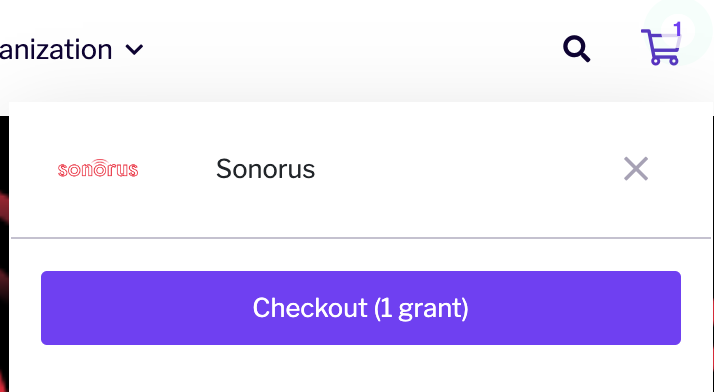Close the cart panel by clicking the dark page edge
714x392 pixels.
click(x=4, y=254)
